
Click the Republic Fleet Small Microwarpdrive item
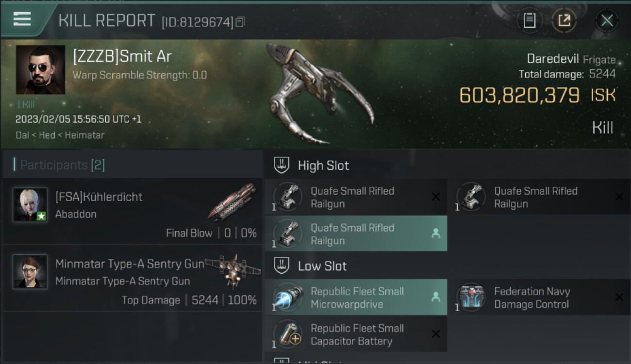tap(356, 298)
